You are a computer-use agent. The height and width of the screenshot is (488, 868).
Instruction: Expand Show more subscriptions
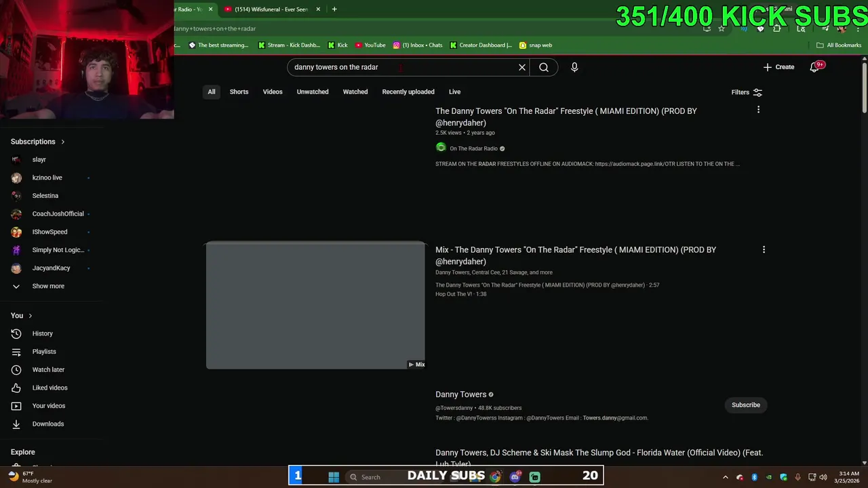(x=48, y=286)
